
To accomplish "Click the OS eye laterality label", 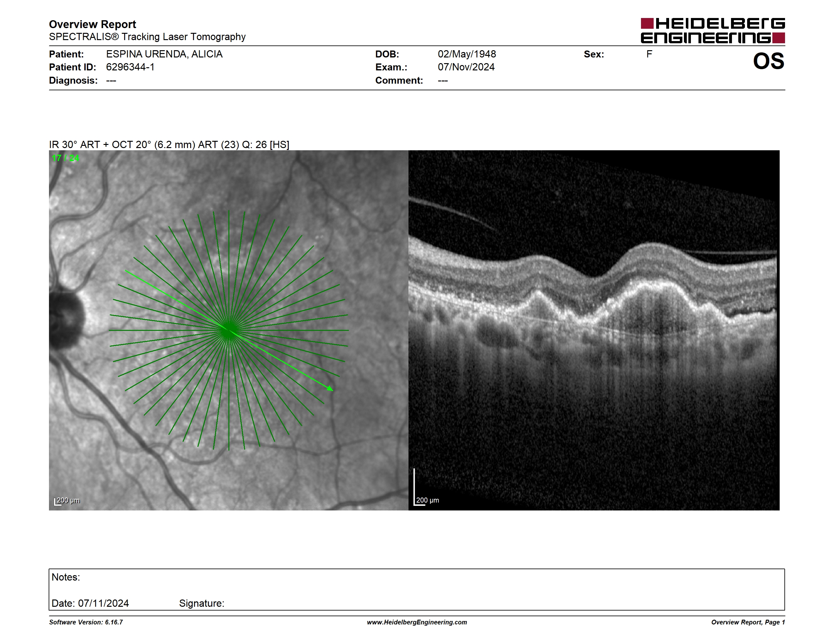I will [768, 61].
